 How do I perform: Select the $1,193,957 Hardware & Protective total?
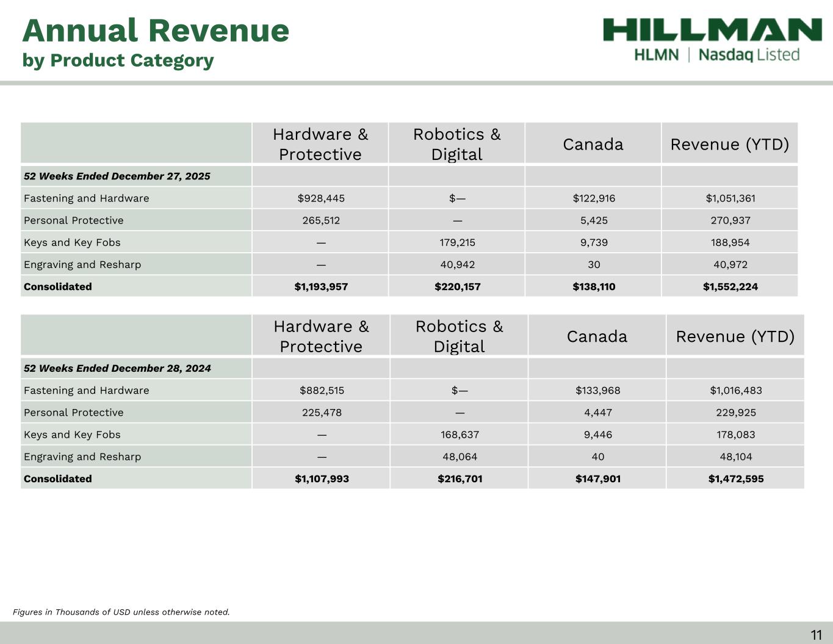pyautogui.click(x=321, y=287)
